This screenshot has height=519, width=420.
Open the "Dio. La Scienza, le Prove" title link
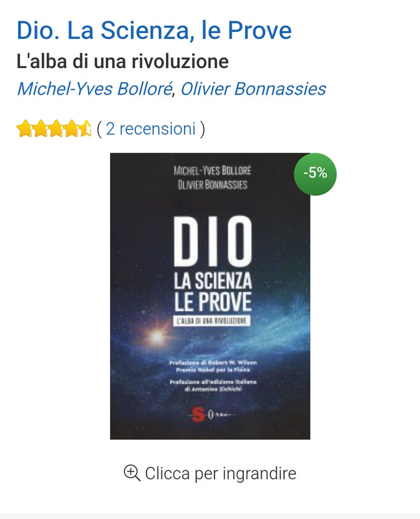coord(154,30)
